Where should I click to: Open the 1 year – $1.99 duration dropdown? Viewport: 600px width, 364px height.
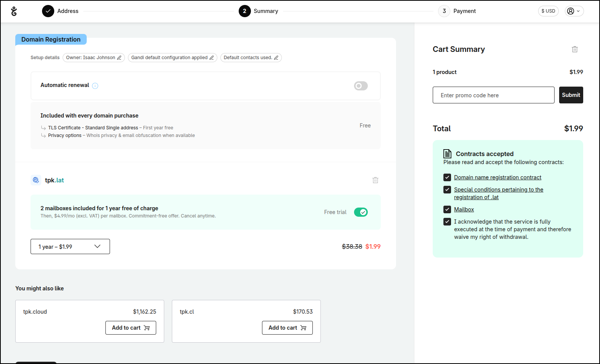tap(70, 246)
